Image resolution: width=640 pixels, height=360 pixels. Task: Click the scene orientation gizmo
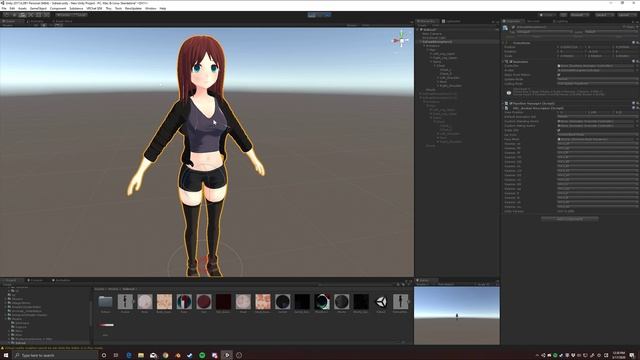pyautogui.click(x=401, y=40)
